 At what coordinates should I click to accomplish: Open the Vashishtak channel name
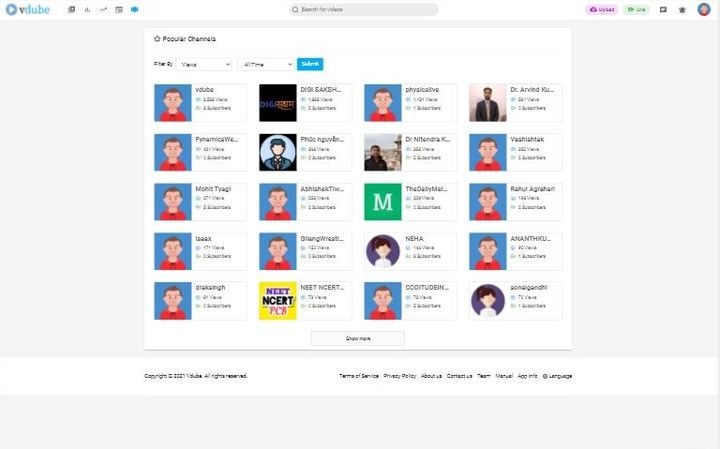527,139
